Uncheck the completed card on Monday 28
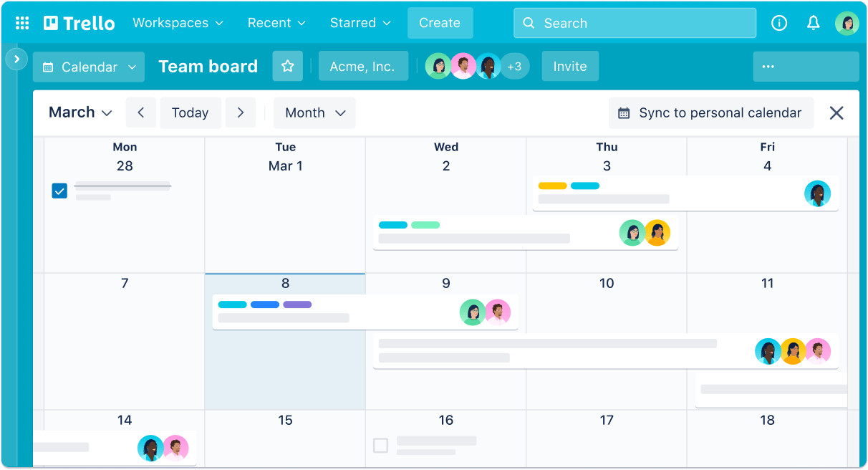 click(59, 191)
